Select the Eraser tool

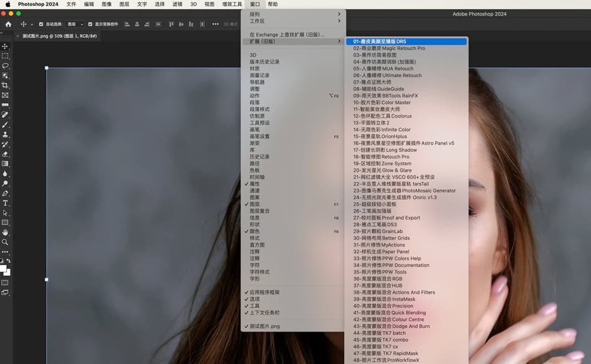pyautogui.click(x=5, y=154)
